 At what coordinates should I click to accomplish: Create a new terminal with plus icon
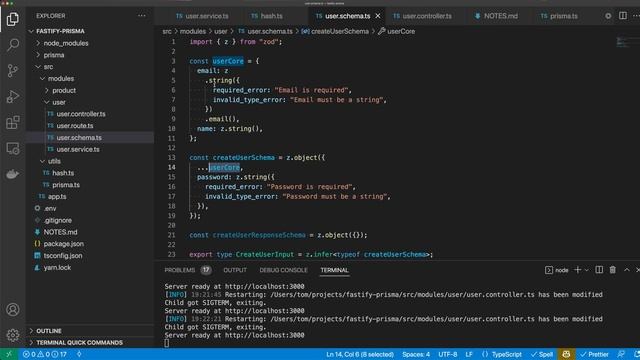point(577,270)
